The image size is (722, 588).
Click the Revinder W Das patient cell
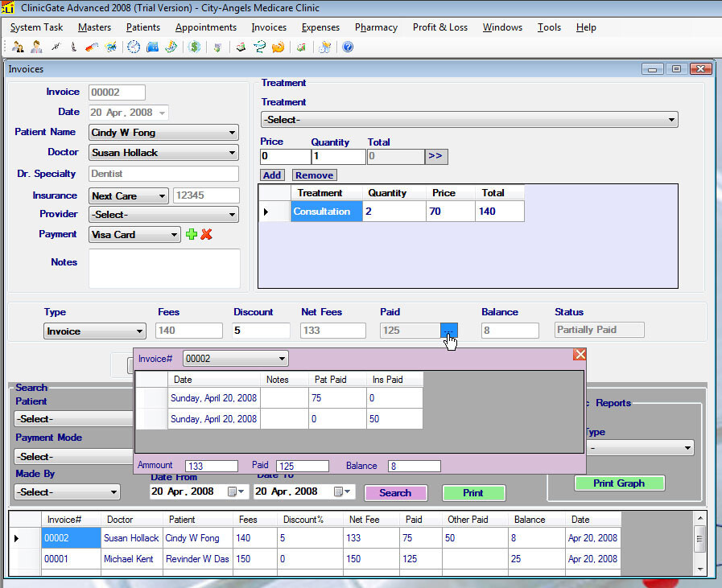pyautogui.click(x=197, y=558)
